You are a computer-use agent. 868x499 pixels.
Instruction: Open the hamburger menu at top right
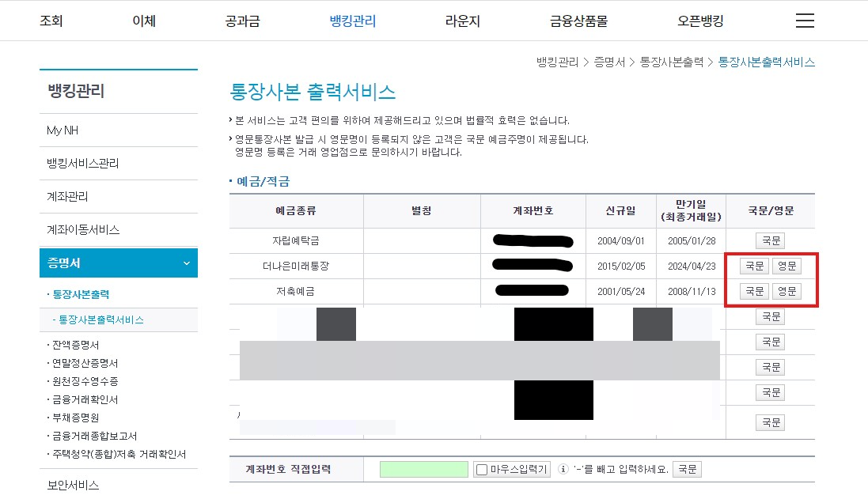[x=805, y=21]
